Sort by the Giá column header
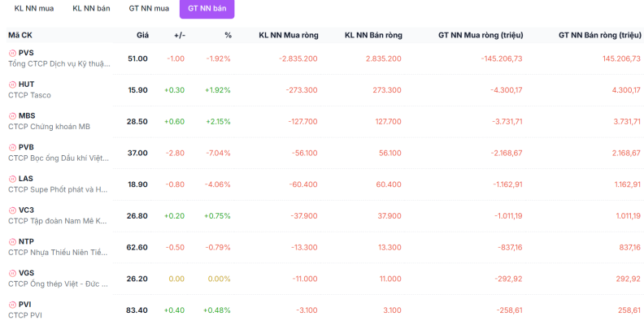This screenshot has height=325, width=644. coord(142,35)
